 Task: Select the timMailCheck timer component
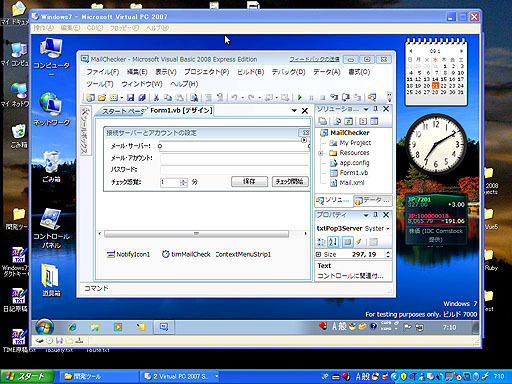click(186, 254)
